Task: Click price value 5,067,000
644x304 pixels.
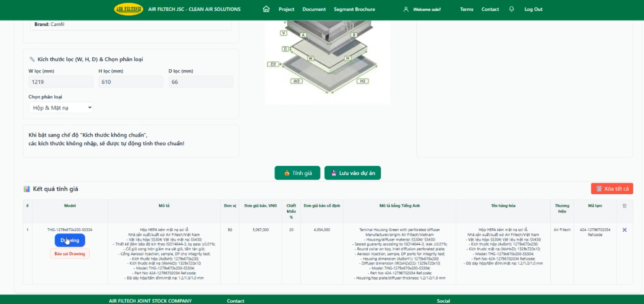Action: click(x=261, y=230)
